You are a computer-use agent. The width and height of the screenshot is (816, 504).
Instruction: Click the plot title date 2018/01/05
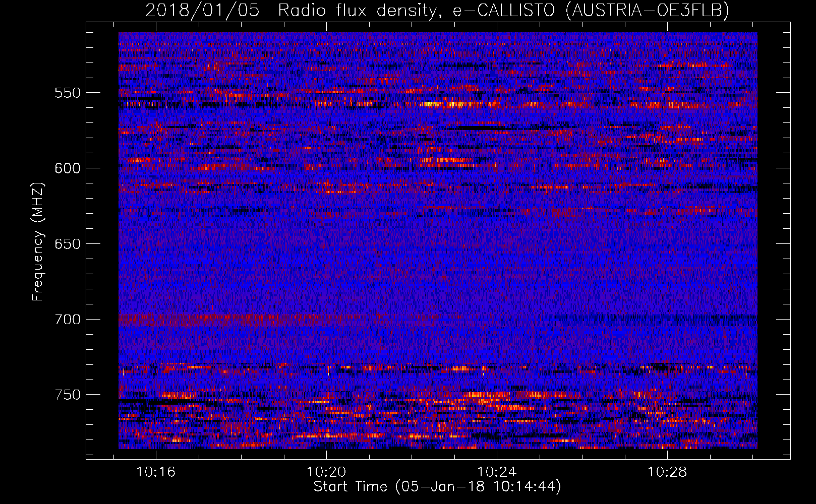[x=202, y=10]
